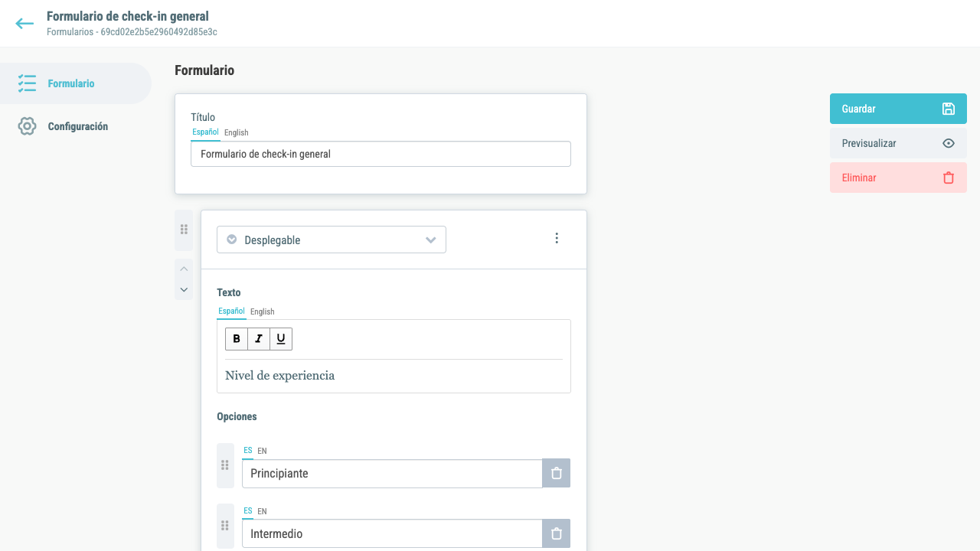Select the English tab under Título
The image size is (980, 551).
(x=236, y=132)
